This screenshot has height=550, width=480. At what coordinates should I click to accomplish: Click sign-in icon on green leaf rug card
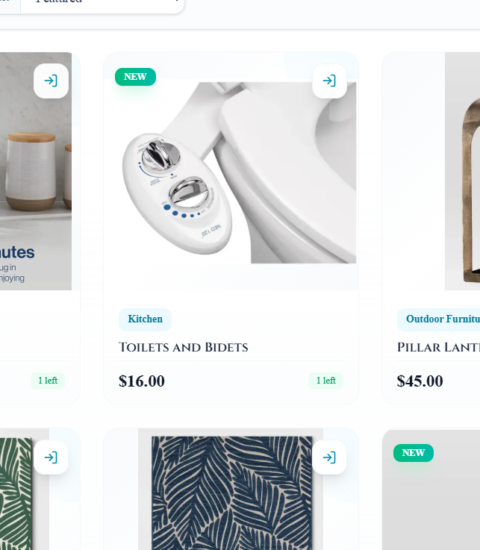point(51,457)
